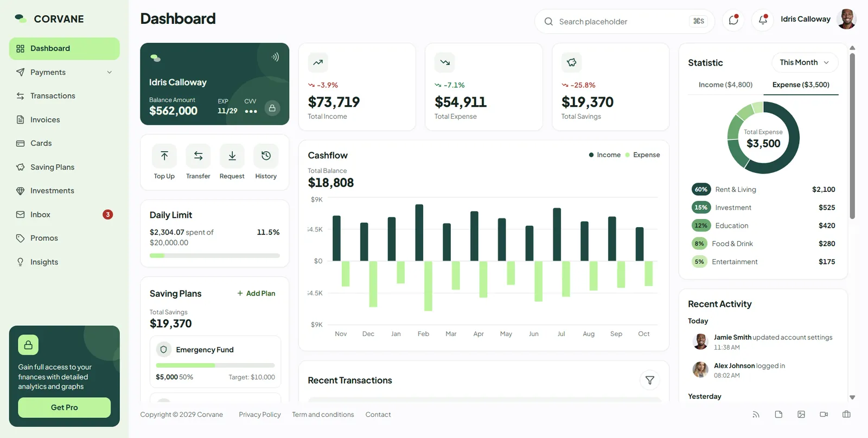Toggle the Income legend in Cashflow
The width and height of the screenshot is (868, 438).
[x=604, y=155]
